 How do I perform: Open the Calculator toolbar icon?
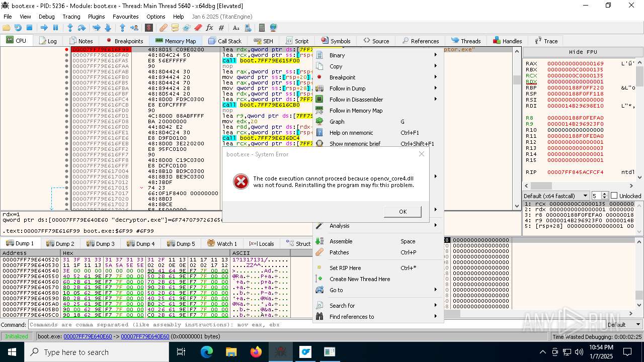tap(262, 28)
